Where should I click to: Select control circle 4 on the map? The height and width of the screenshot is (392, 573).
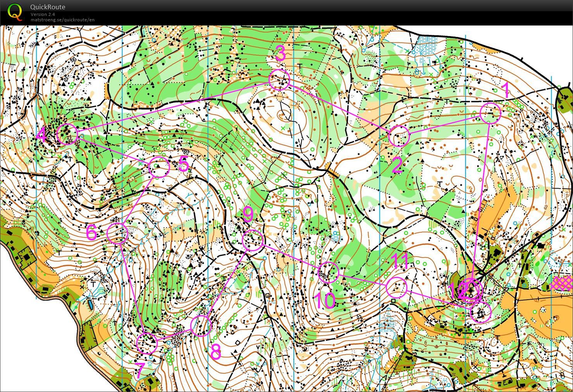click(x=67, y=134)
